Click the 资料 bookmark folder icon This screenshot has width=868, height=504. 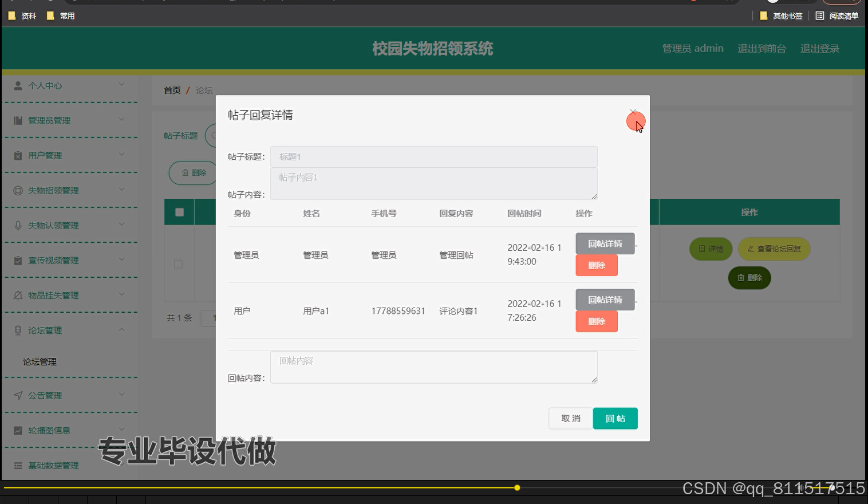pos(12,15)
